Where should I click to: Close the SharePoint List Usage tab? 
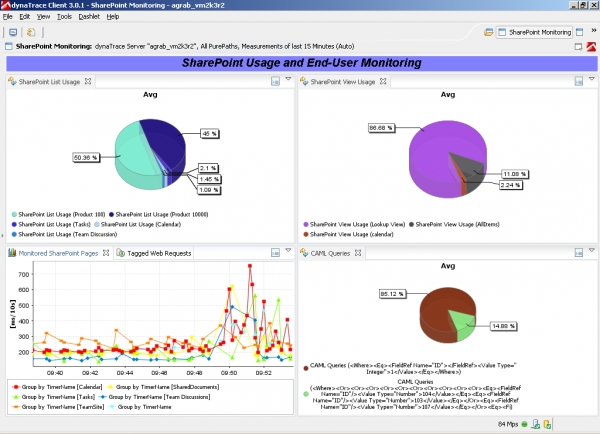pyautogui.click(x=88, y=81)
